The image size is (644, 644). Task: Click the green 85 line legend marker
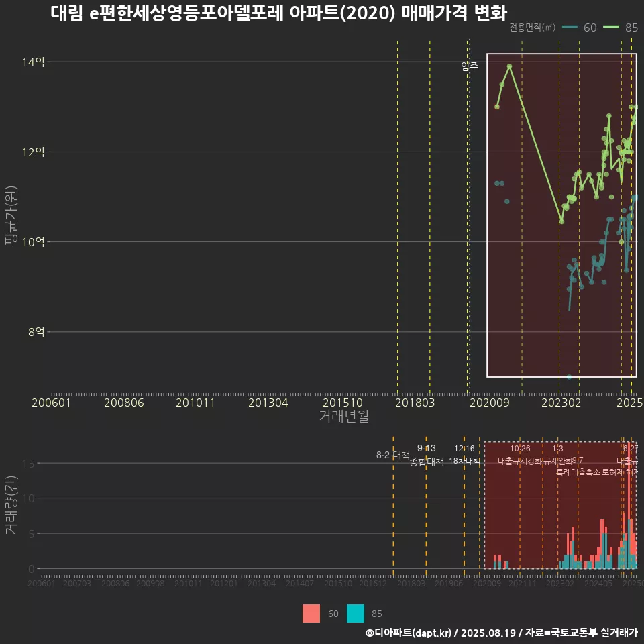pos(610,28)
